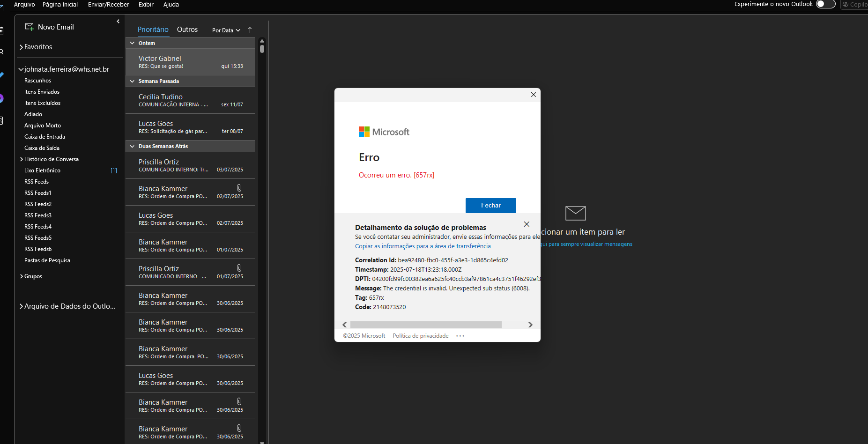
Task: Collapse the folder pane with the arrow
Action: pyautogui.click(x=118, y=21)
